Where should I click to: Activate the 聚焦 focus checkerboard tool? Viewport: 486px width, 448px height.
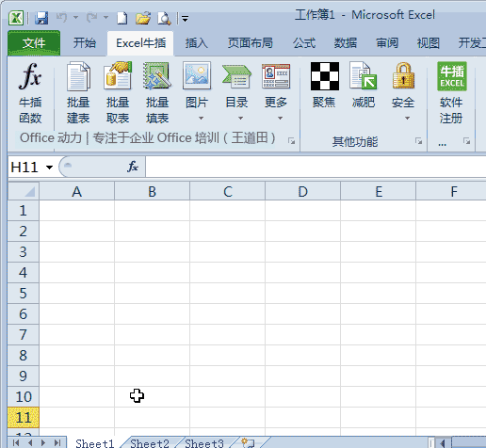click(x=324, y=86)
